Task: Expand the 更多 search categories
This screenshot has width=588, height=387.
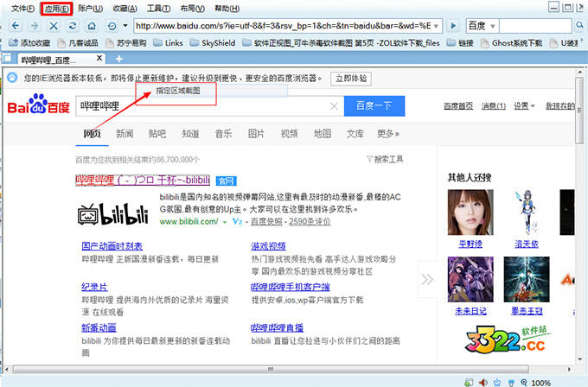Action: [x=388, y=134]
